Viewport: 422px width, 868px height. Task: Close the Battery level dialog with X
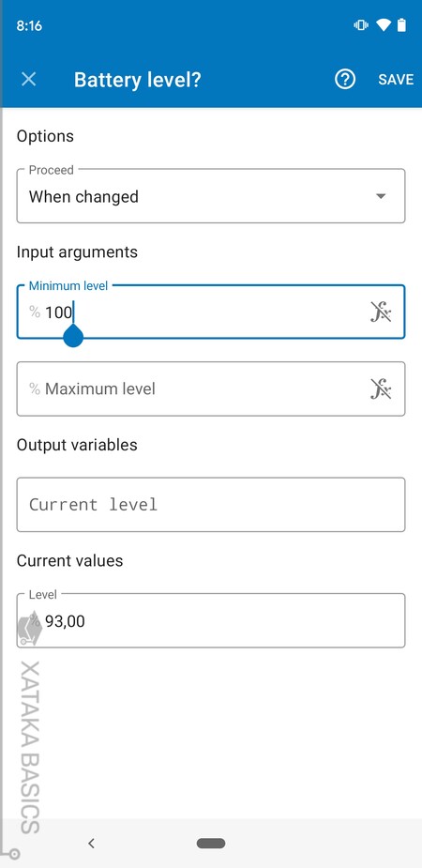point(29,80)
